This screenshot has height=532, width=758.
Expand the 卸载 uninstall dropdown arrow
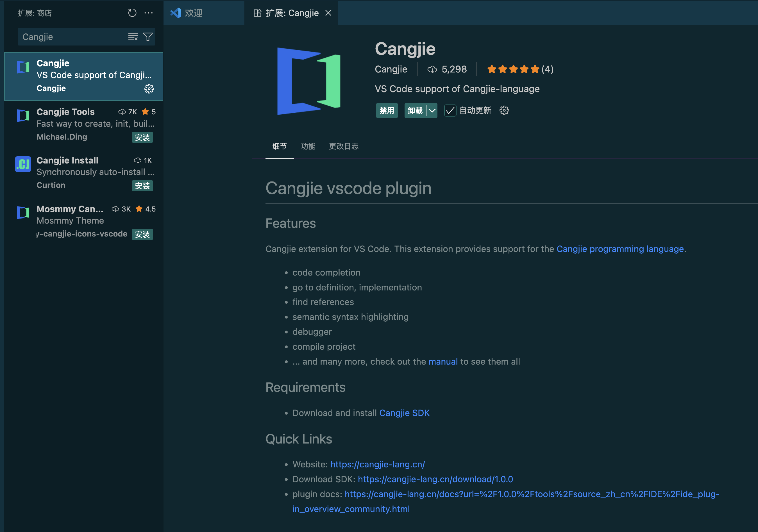coord(432,111)
